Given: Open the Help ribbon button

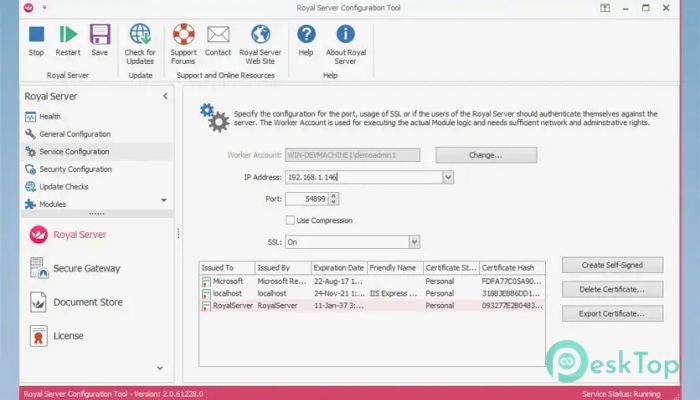Looking at the screenshot, I should coord(306,41).
